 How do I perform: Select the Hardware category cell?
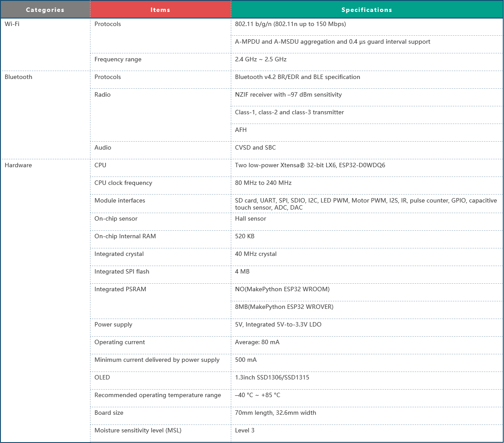click(x=45, y=300)
